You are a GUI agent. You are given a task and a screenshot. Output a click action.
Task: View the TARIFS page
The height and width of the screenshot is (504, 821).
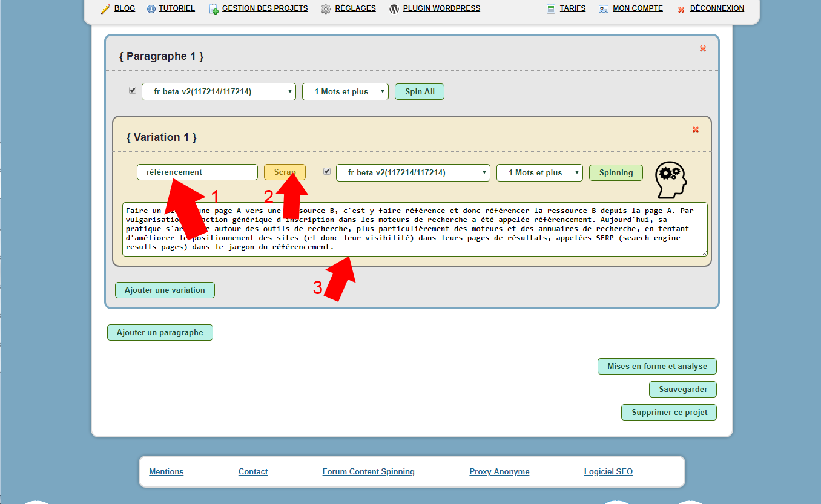573,8
